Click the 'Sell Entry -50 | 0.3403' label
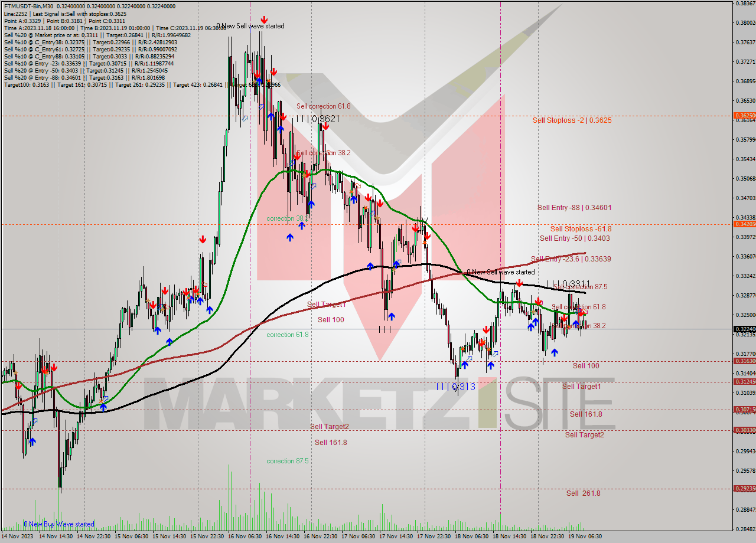 click(575, 238)
